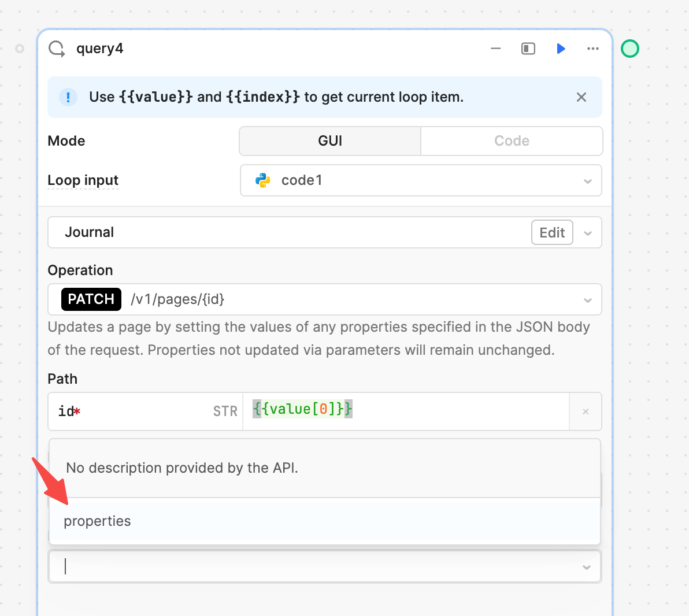Dismiss the loop item info banner
Viewport: 689px width, 616px height.
[x=581, y=97]
